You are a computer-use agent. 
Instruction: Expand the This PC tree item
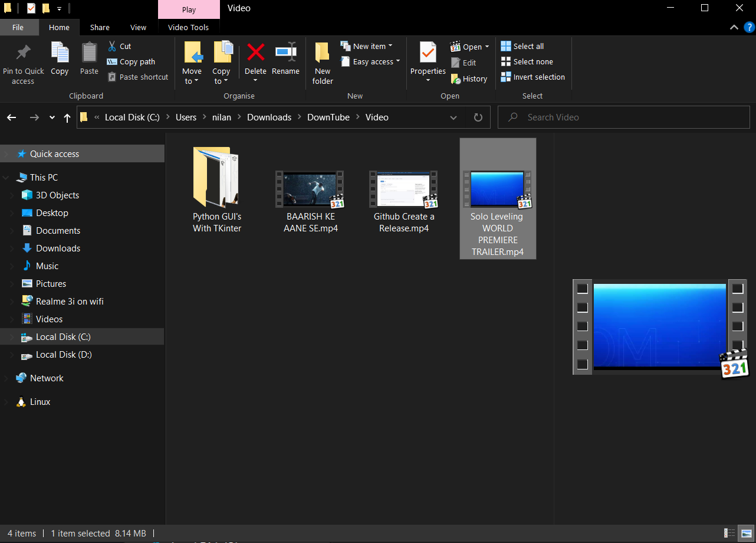pos(6,177)
